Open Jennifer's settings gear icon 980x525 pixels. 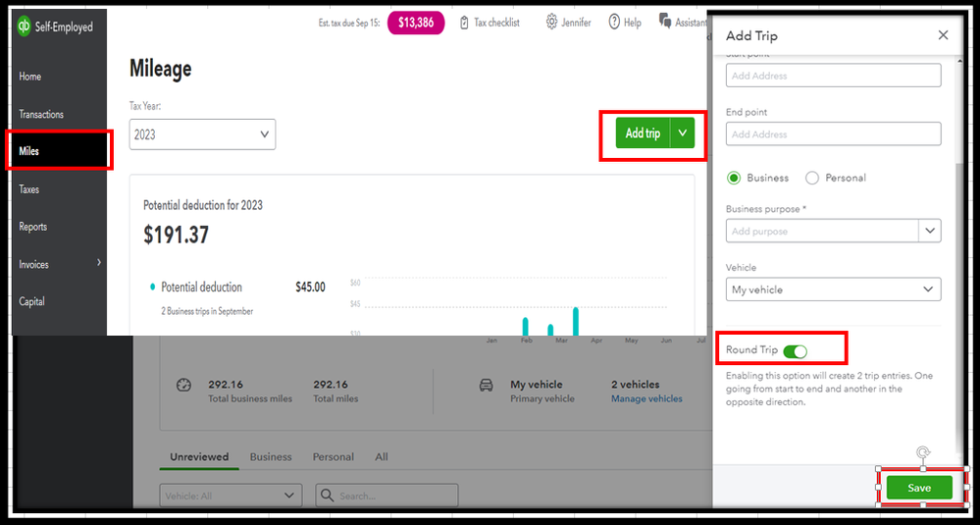point(551,22)
